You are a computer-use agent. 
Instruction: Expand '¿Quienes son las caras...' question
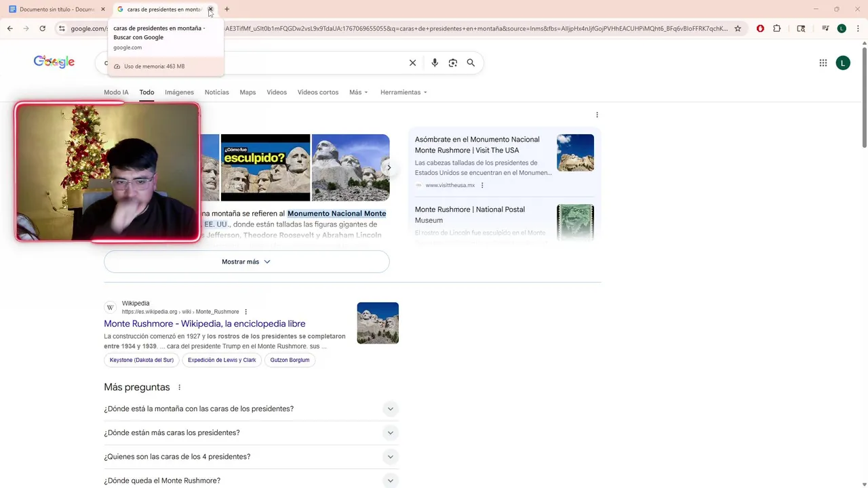click(251, 457)
